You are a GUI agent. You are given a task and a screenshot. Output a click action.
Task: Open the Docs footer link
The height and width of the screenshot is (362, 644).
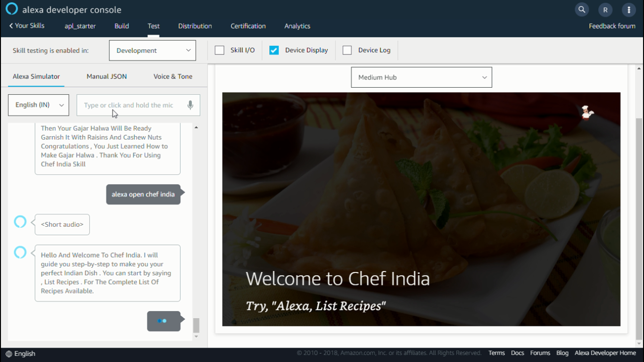[517, 353]
